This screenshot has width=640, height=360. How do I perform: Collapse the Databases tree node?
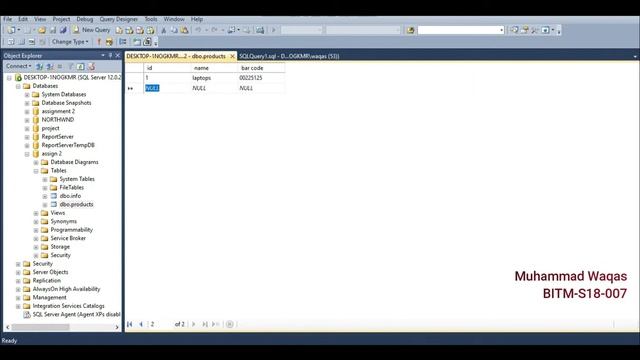pyautogui.click(x=18, y=86)
